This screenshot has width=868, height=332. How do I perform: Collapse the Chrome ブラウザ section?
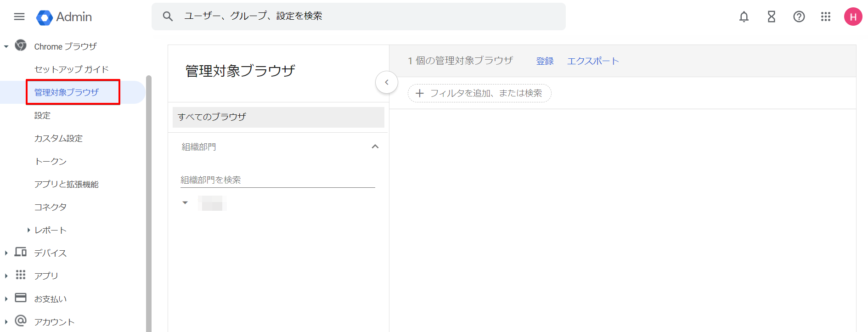coord(6,46)
